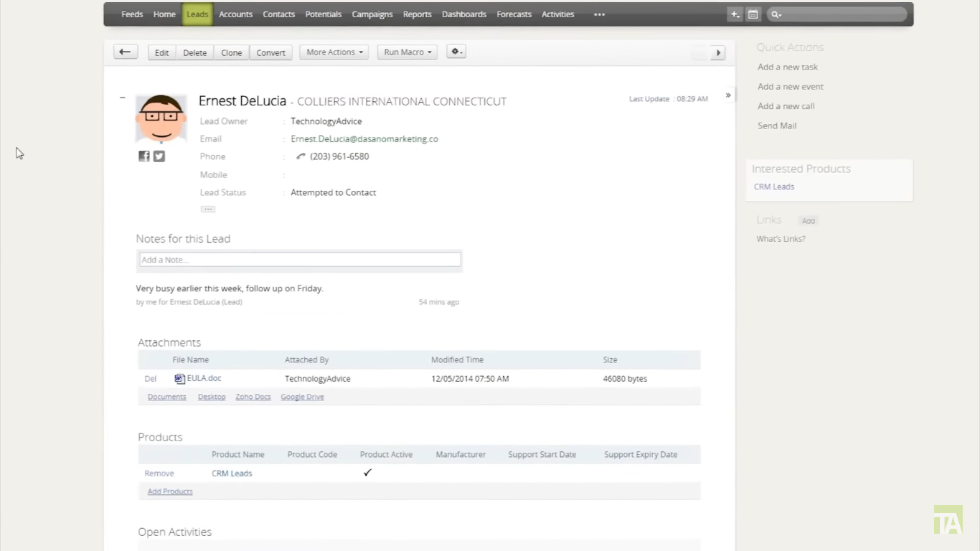Click the Support Expiry Date column header

tap(641, 455)
